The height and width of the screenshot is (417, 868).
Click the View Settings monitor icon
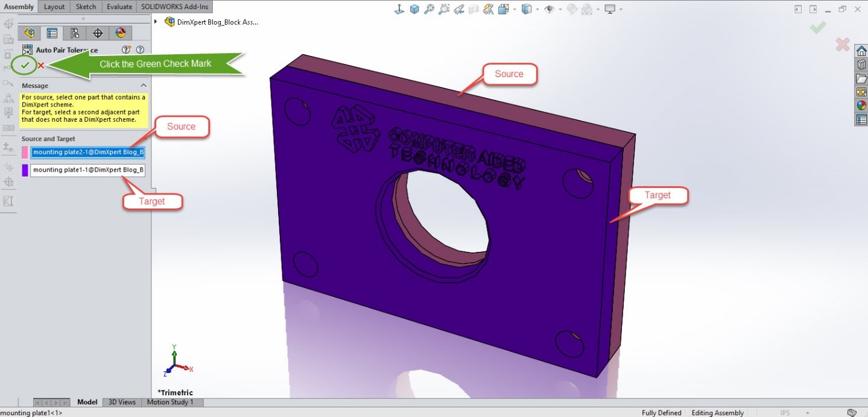[x=610, y=9]
